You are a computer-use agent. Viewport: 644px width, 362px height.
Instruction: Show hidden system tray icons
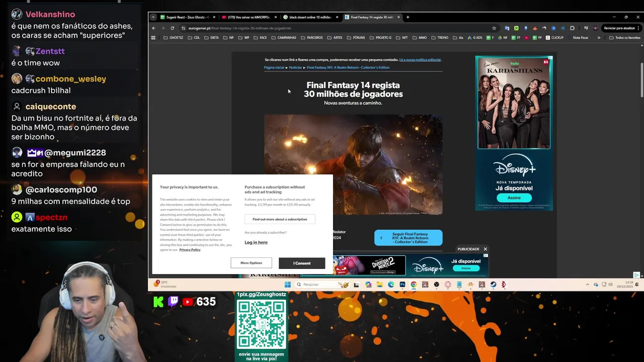(587, 285)
